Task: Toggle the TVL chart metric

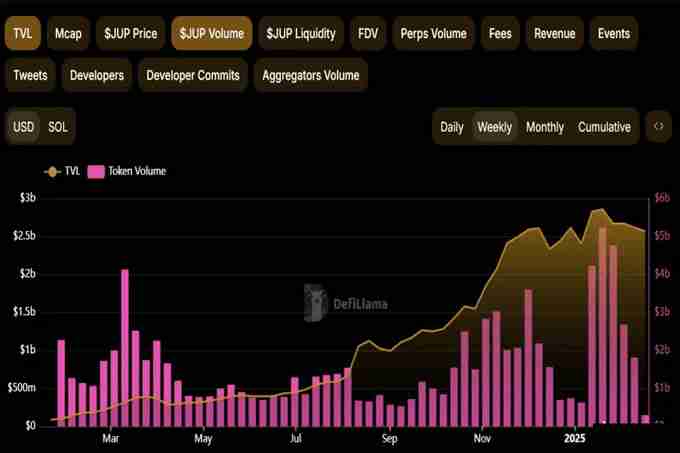Action: pos(23,33)
